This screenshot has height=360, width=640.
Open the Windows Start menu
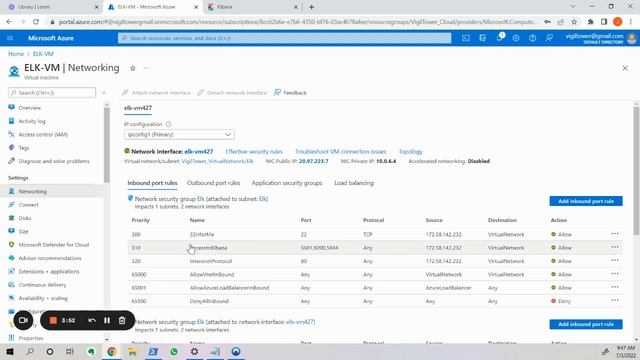point(10,351)
